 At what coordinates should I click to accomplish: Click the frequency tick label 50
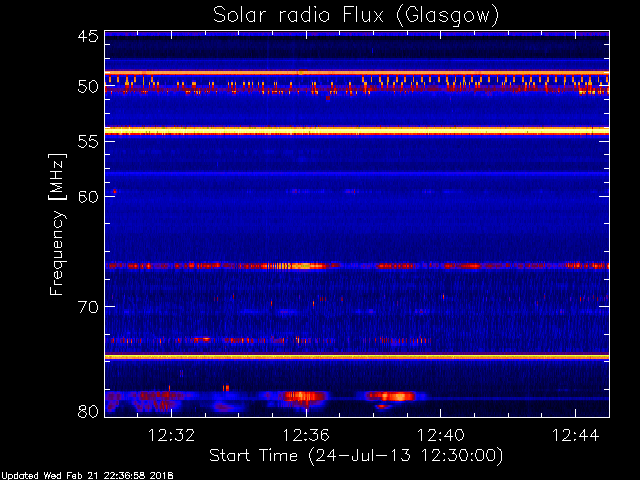(x=88, y=87)
